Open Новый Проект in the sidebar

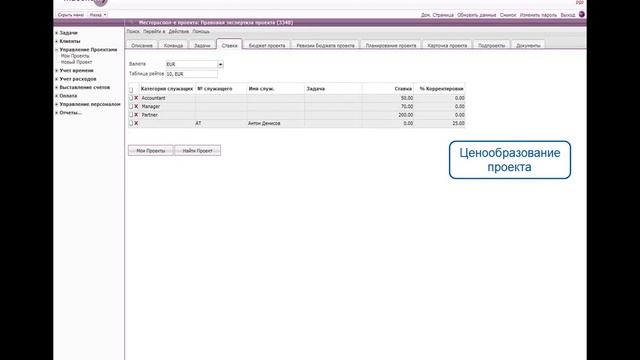pos(76,62)
